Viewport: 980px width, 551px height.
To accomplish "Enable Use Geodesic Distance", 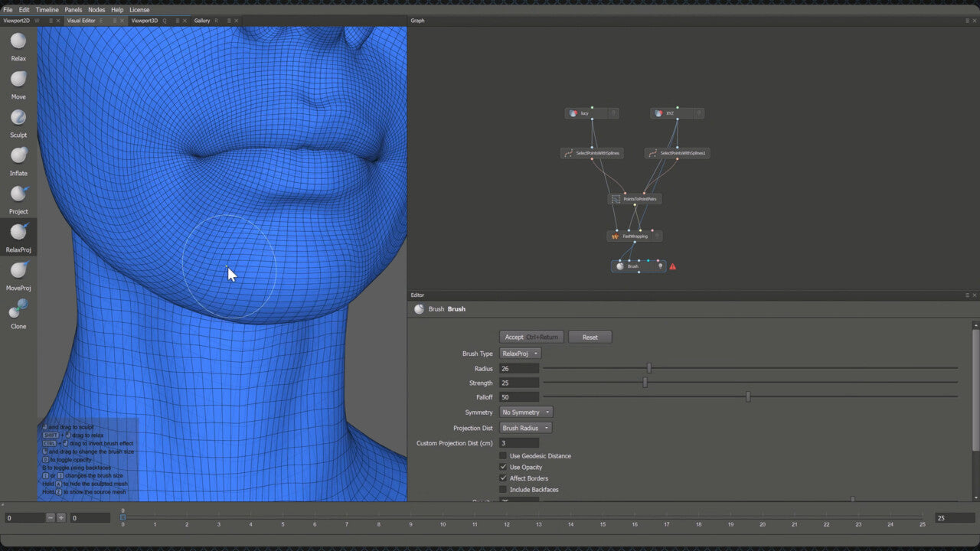I will click(503, 455).
